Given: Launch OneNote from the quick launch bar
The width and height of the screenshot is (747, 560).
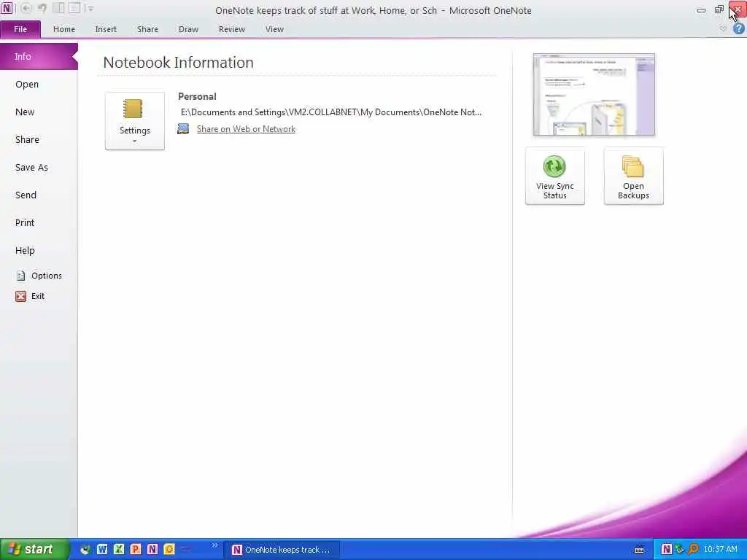Looking at the screenshot, I should pos(152,550).
